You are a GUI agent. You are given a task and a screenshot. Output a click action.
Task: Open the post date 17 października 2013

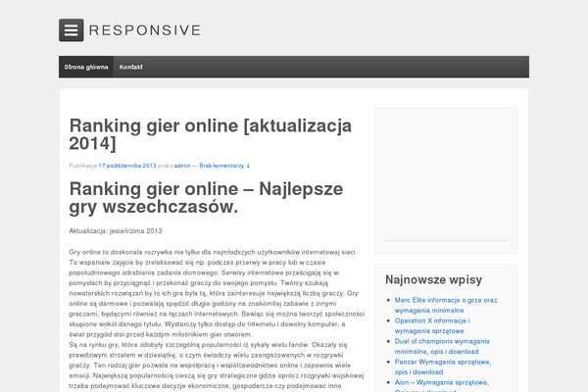127,166
